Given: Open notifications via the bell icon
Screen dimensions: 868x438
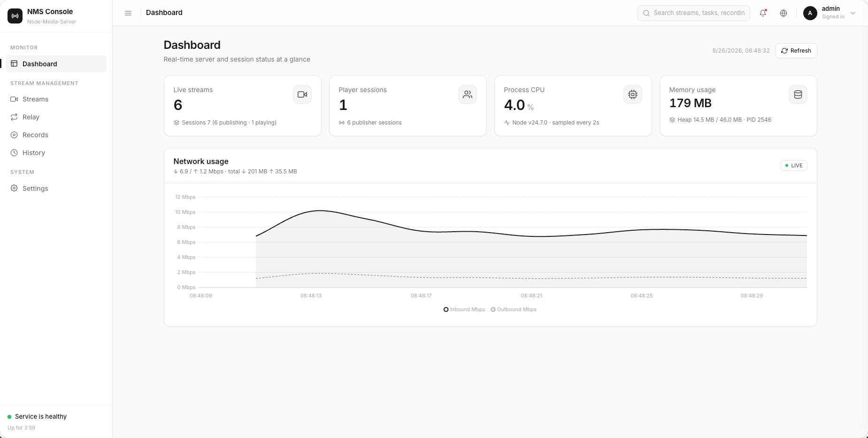Looking at the screenshot, I should click(763, 13).
